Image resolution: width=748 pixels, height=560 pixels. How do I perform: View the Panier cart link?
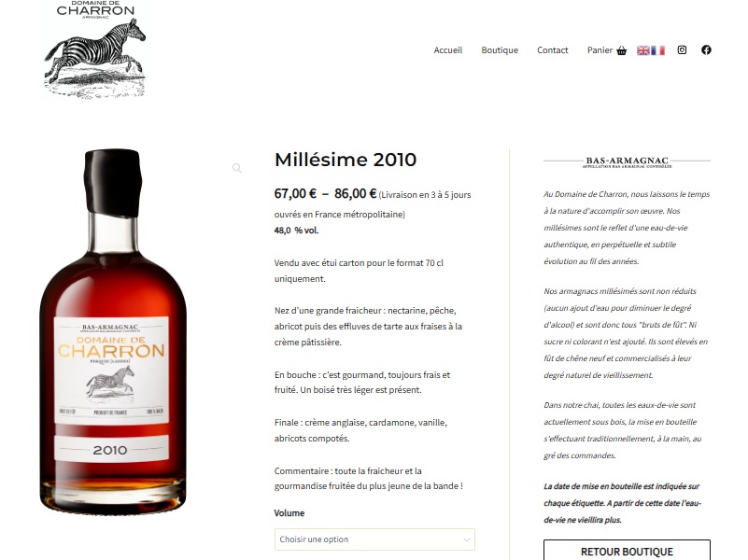[x=600, y=50]
